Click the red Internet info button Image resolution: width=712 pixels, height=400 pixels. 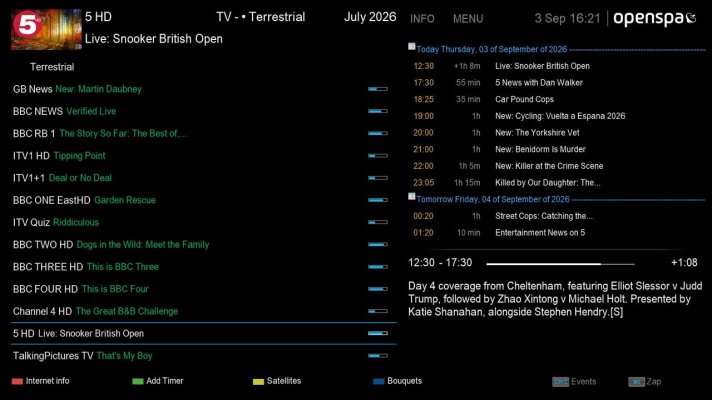coord(40,381)
